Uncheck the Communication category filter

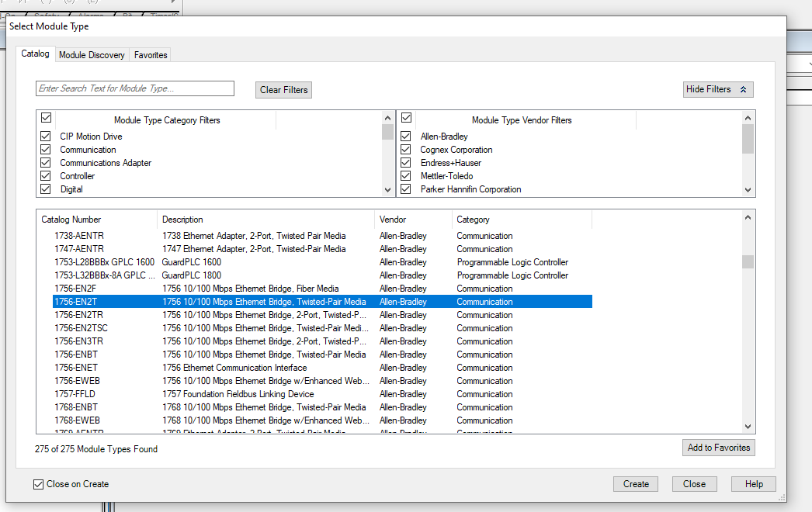click(46, 150)
